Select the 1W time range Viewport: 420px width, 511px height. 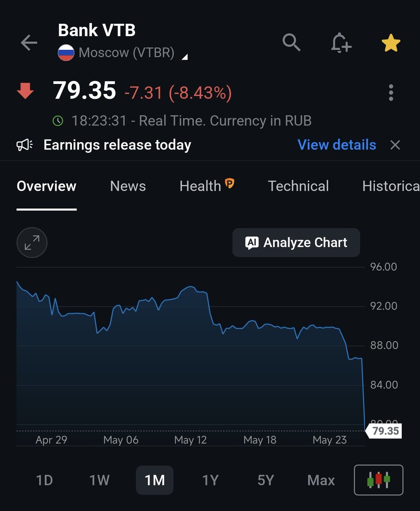tap(99, 480)
